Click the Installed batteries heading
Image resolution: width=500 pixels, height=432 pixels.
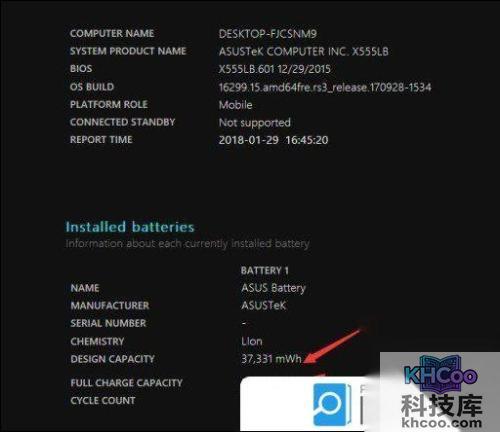(x=130, y=227)
